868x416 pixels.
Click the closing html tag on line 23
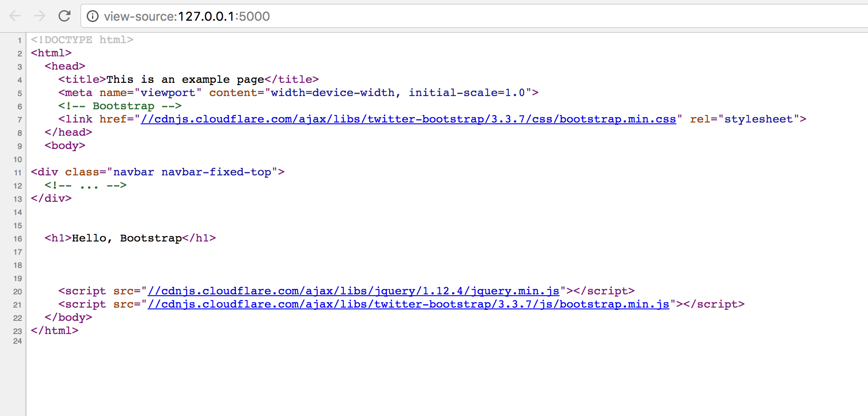pos(55,331)
